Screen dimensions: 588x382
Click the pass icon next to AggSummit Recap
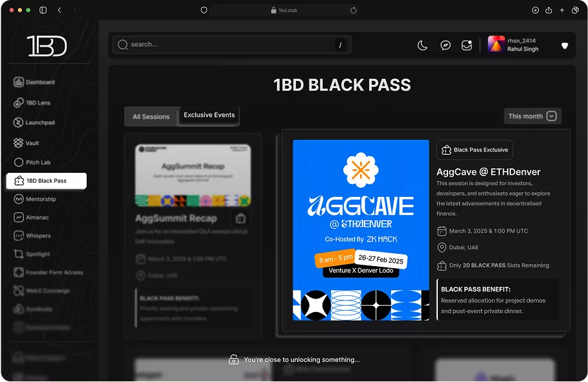[241, 218]
